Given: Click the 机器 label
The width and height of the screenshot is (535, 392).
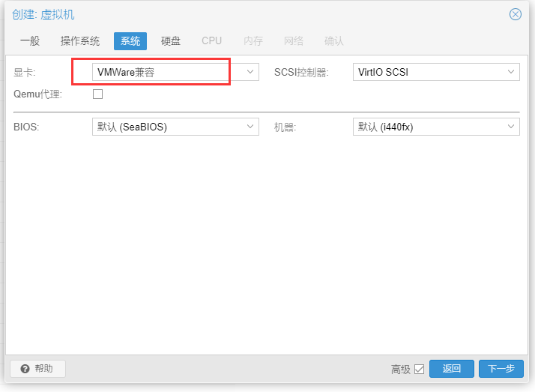Looking at the screenshot, I should pos(285,127).
